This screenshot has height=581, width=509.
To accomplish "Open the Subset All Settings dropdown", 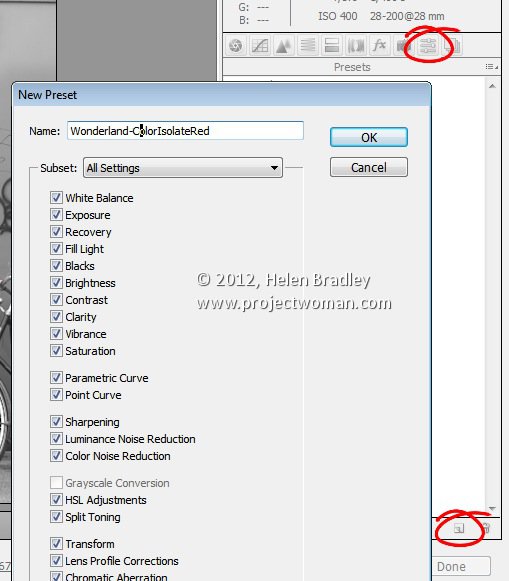I will pos(183,168).
